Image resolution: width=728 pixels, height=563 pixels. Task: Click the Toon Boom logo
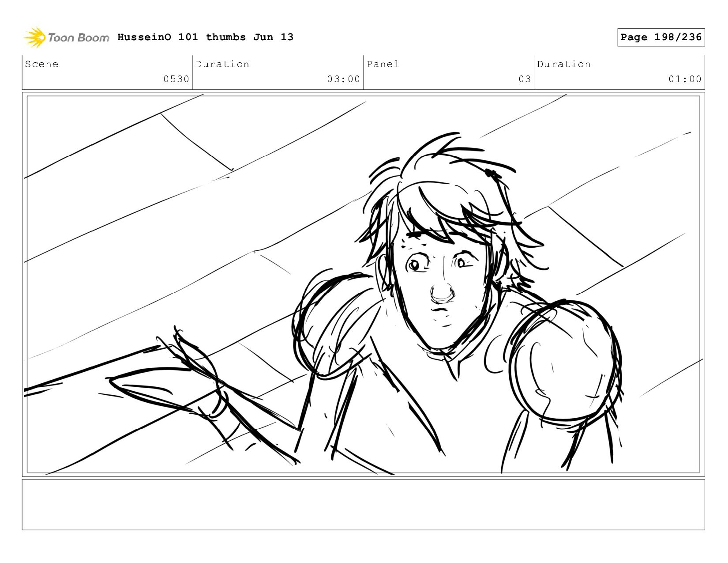(66, 38)
